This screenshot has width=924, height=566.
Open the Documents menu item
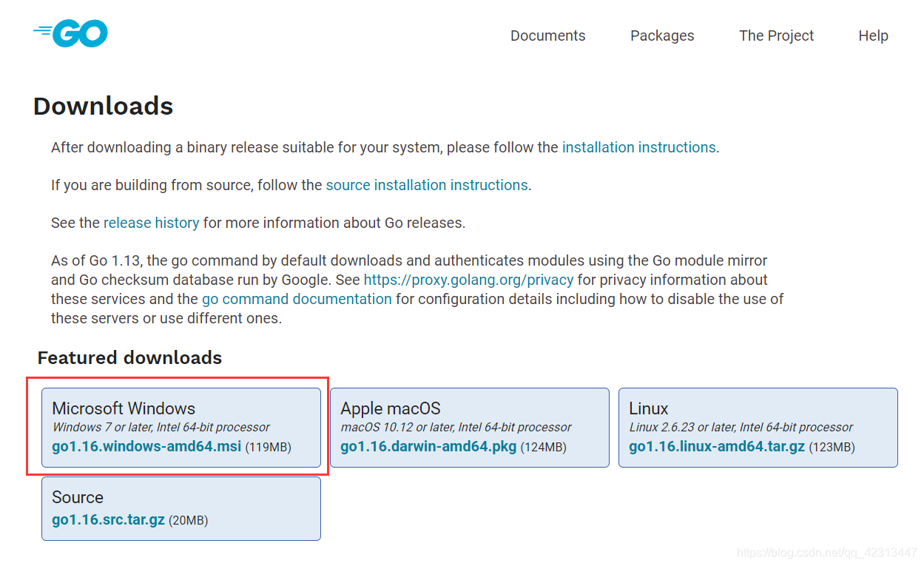click(547, 36)
